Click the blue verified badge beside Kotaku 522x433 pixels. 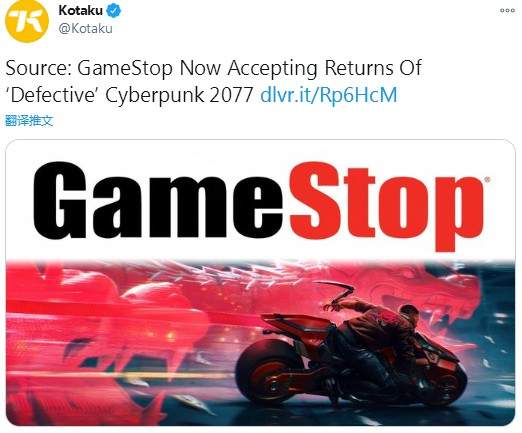(x=113, y=11)
